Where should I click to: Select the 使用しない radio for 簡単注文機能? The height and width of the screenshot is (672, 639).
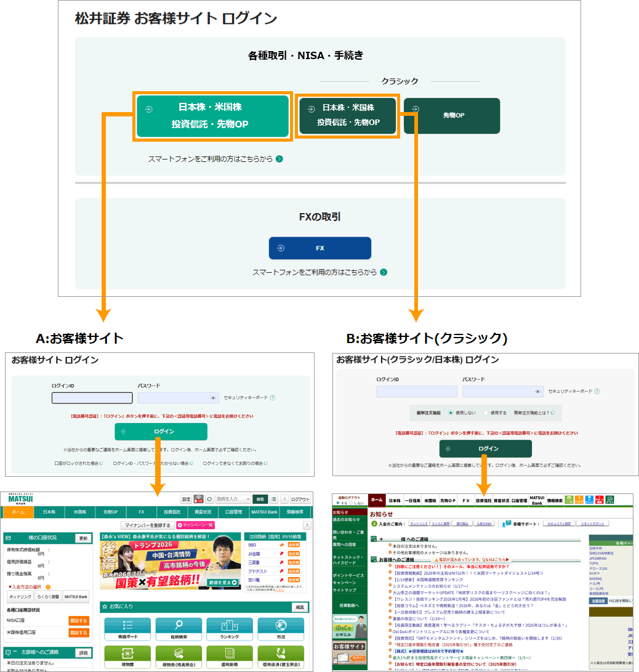(451, 413)
